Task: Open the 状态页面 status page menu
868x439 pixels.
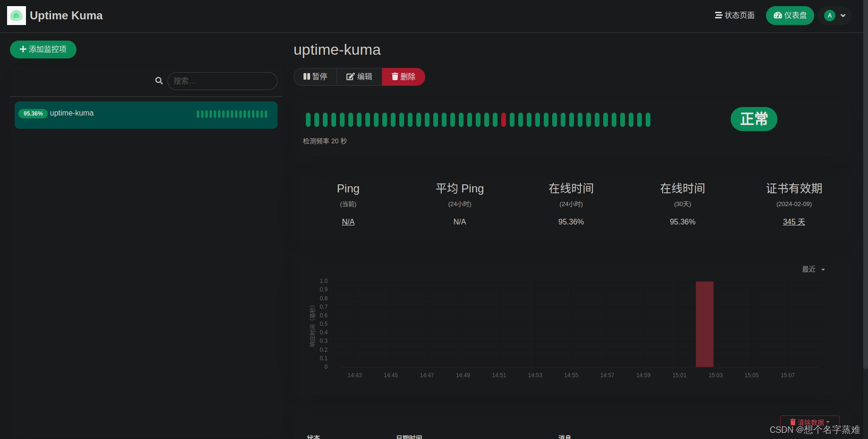Action: (x=734, y=16)
